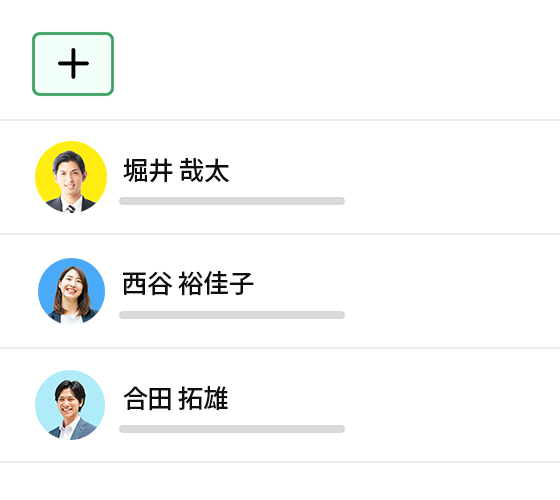Choose the 合田 拓雄 contact list row
Viewport: 560px width, 500px height.
click(280, 405)
